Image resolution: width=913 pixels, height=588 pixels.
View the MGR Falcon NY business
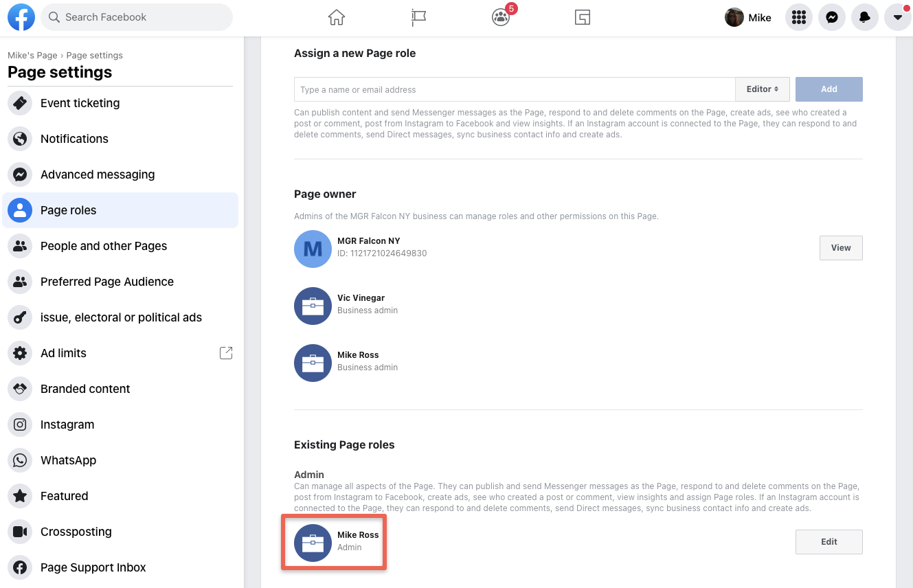pos(840,248)
